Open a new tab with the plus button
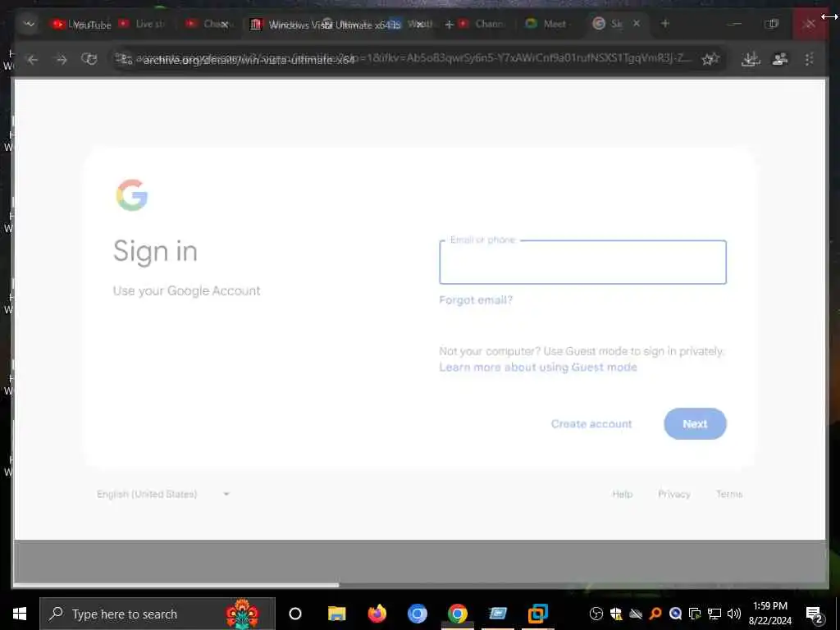 tap(664, 24)
